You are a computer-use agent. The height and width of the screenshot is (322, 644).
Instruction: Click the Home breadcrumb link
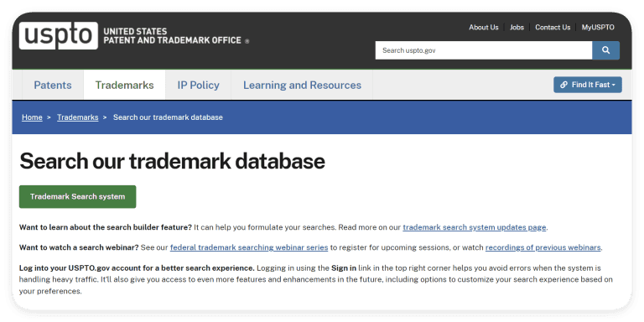tap(32, 117)
